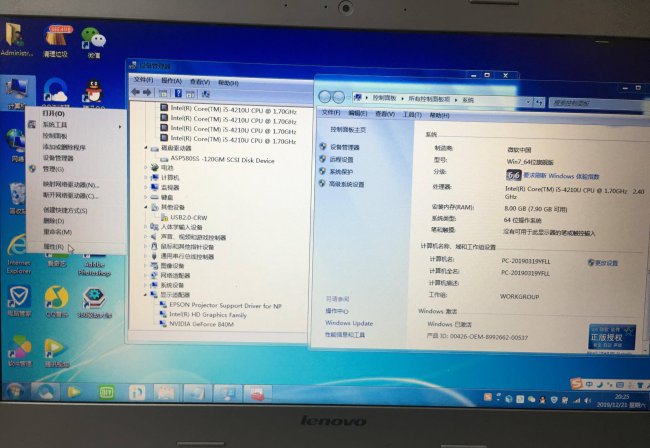Viewport: 650px width, 448px height.
Task: Click Back button in System window
Action: [324, 97]
